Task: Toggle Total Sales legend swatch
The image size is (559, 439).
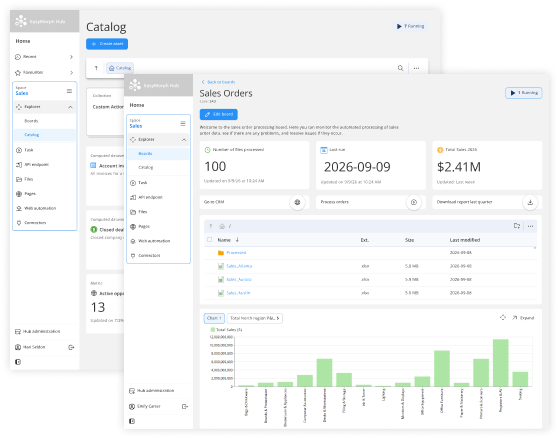Action: (213, 330)
